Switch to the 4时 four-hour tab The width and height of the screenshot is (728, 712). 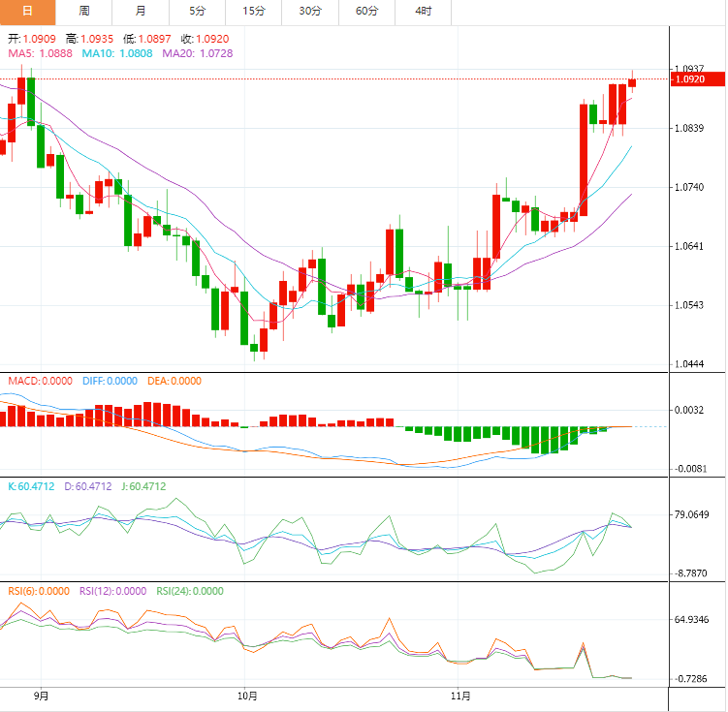(x=424, y=11)
